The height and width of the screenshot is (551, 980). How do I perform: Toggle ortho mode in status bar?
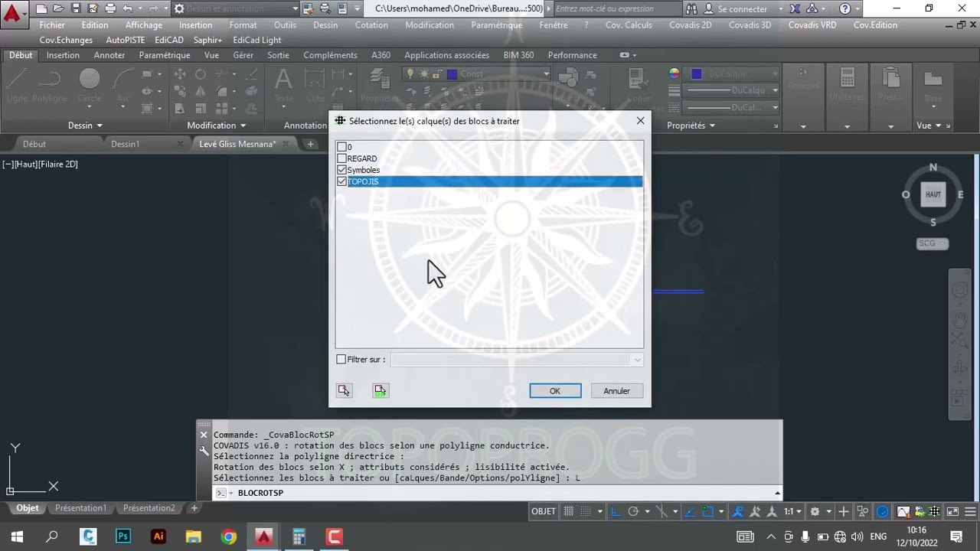point(616,511)
